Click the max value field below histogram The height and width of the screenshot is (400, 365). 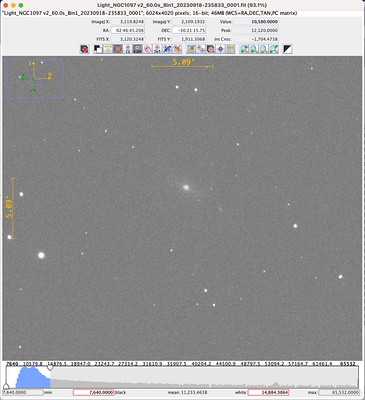[x=339, y=392]
